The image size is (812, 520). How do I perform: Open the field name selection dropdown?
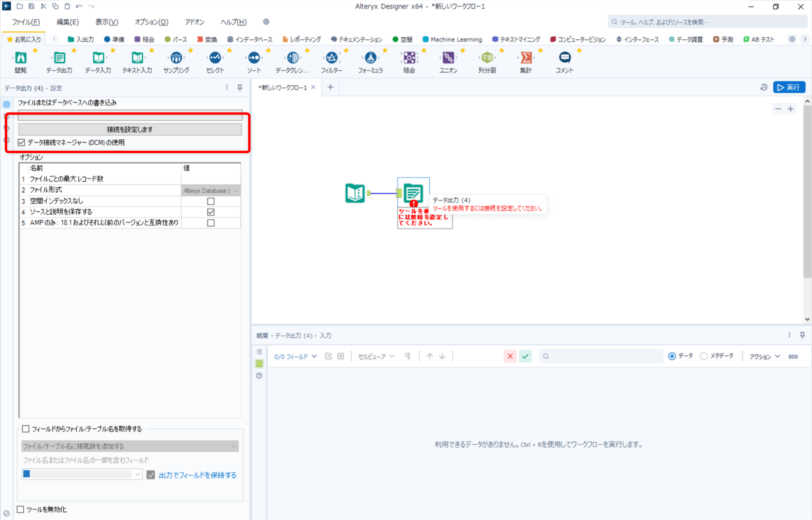coord(82,474)
